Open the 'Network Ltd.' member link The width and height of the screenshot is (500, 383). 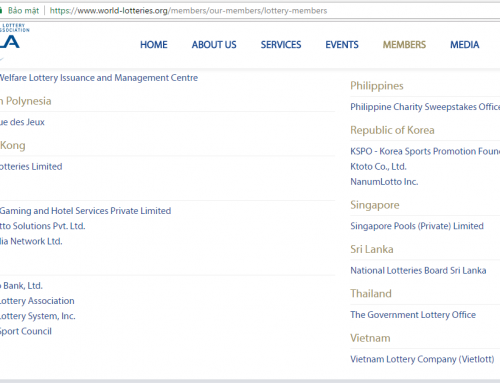(31, 241)
